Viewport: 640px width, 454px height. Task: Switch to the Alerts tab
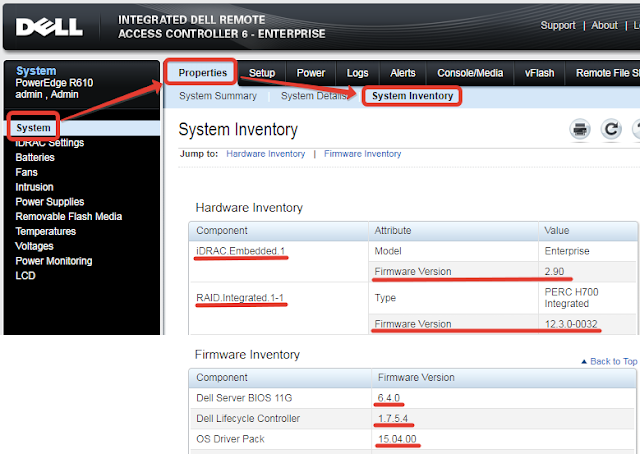coord(402,73)
